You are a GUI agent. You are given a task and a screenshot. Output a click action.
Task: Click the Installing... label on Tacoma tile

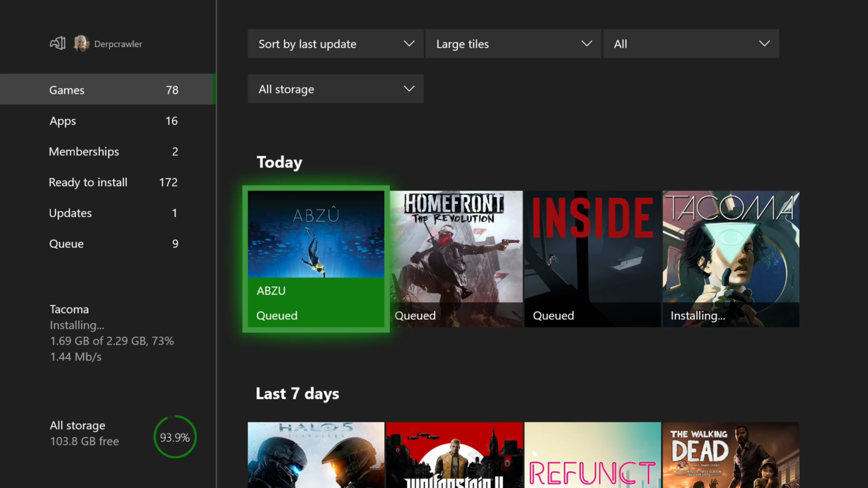coord(698,316)
